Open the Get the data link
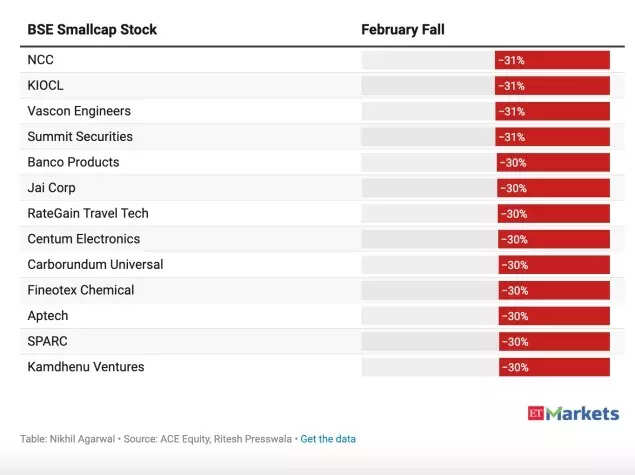 point(328,439)
